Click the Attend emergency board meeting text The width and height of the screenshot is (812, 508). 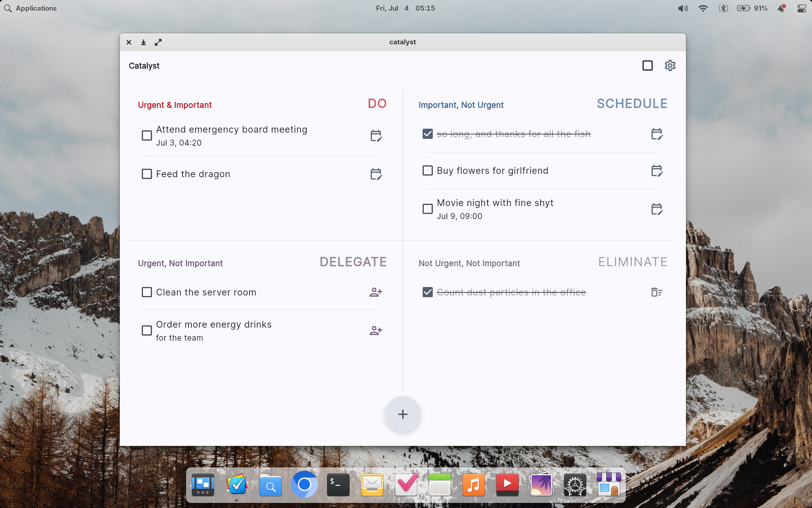[x=231, y=130]
